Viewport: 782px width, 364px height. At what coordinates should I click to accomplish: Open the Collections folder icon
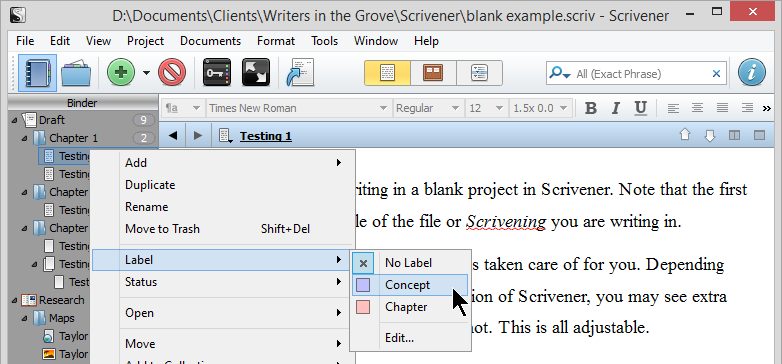76,73
